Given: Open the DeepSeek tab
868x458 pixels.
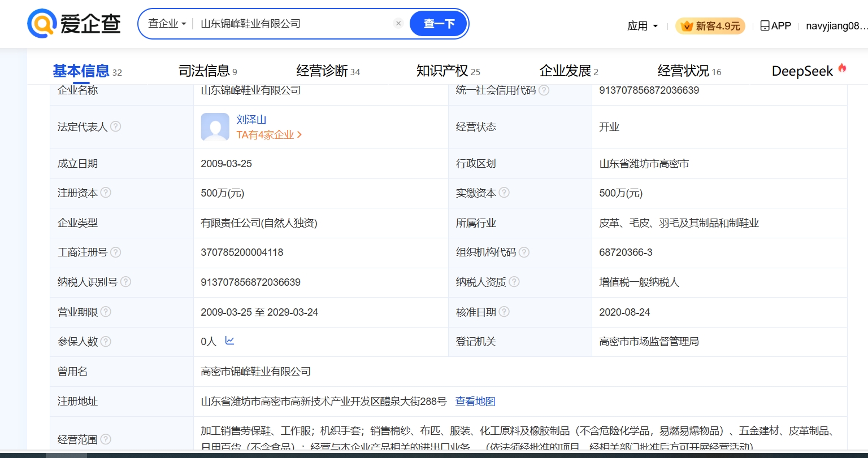Looking at the screenshot, I should tap(809, 71).
